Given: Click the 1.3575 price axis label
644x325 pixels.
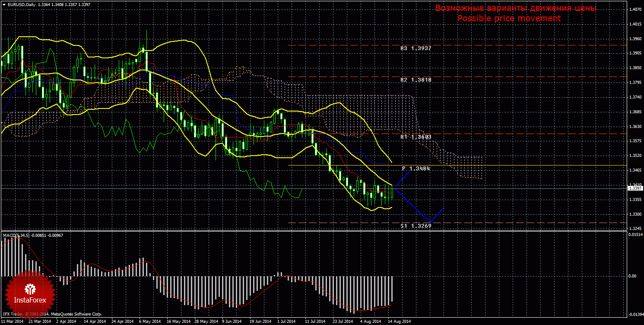Looking at the screenshot, I should point(635,141).
